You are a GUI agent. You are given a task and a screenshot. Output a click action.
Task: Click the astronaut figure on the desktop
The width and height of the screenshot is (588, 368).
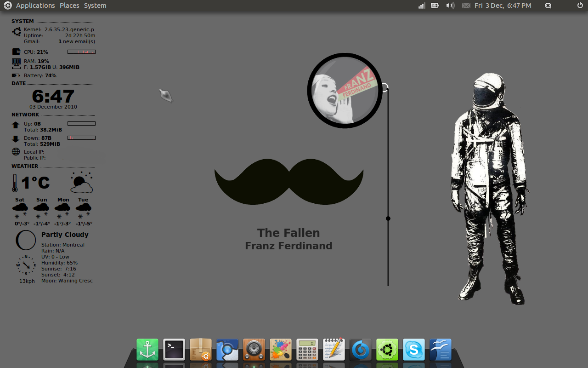pyautogui.click(x=490, y=188)
